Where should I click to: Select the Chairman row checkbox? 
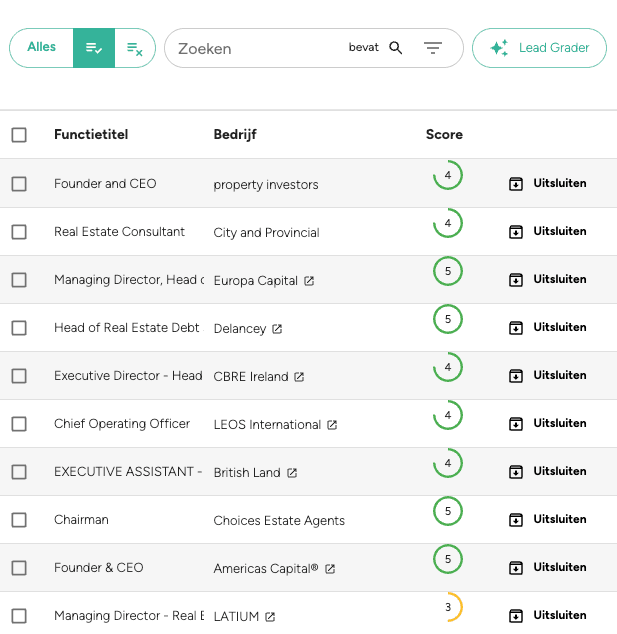pos(19,520)
